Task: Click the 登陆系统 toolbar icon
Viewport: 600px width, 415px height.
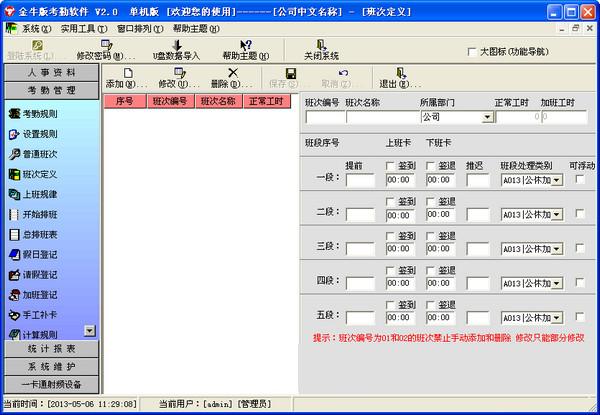Action: click(x=37, y=45)
